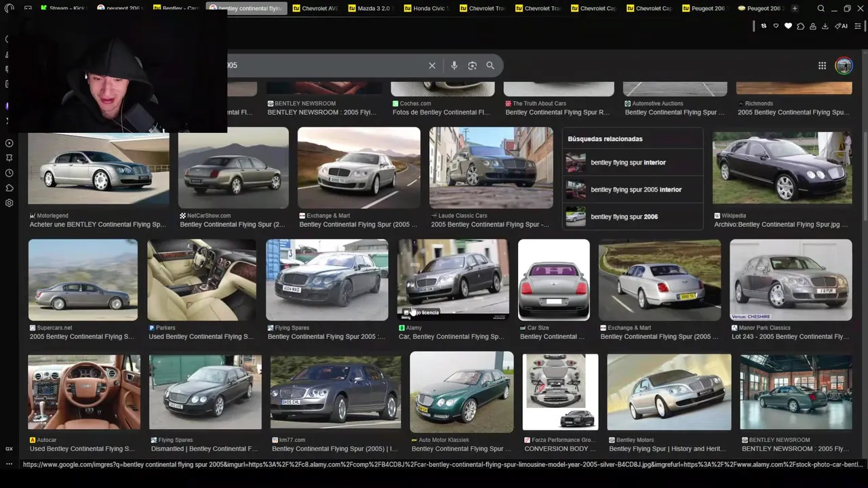Open GX Corner at sidebar bottom
The height and width of the screenshot is (488, 868).
9,449
